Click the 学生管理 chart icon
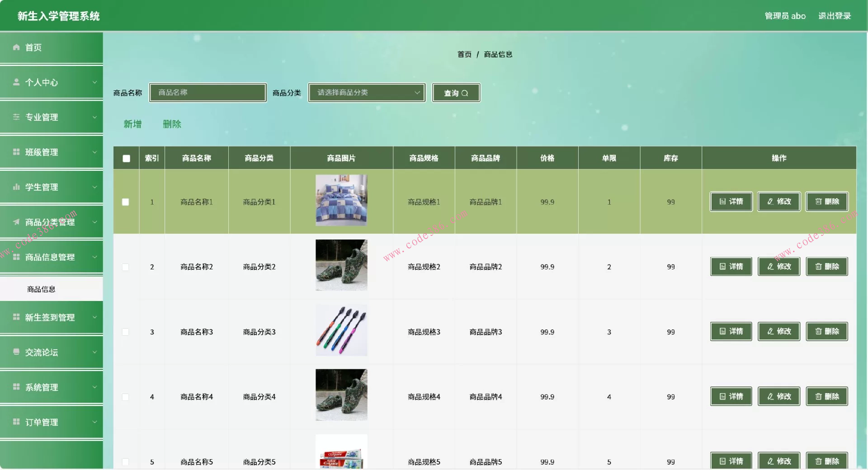Viewport: 868px width, 470px height. (16, 187)
